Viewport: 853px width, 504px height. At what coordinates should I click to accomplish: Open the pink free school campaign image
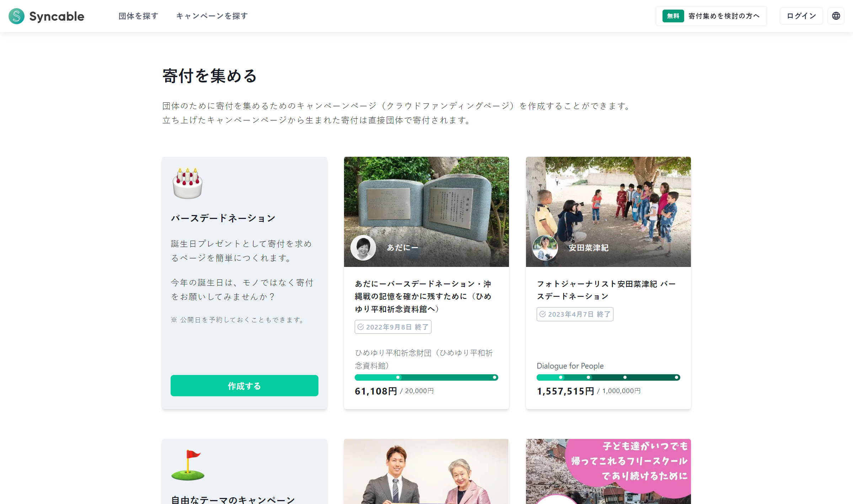pos(608,471)
